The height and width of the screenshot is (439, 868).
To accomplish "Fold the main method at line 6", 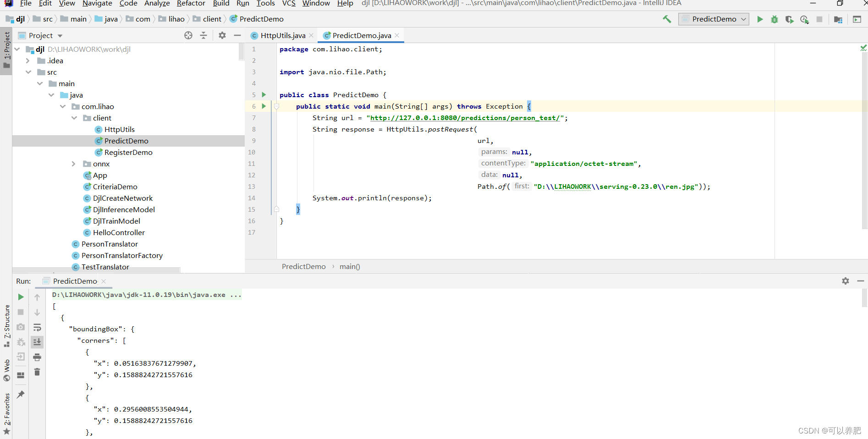I will 276,106.
